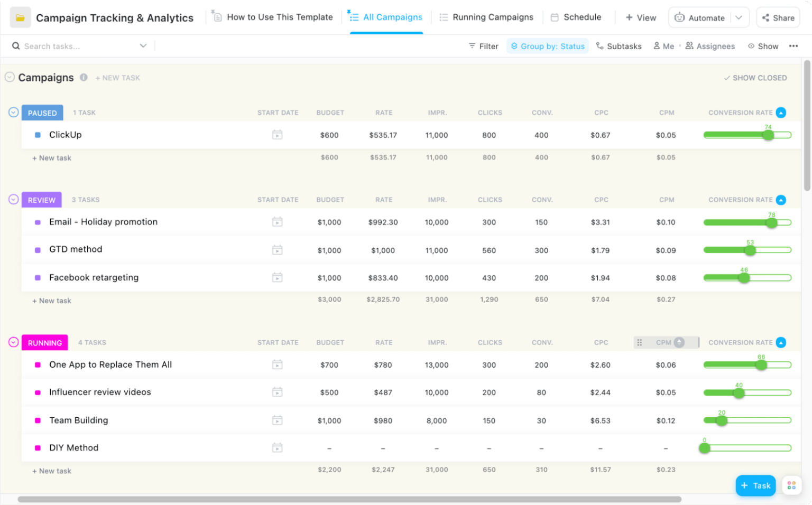Click New task under REVIEW group

pyautogui.click(x=51, y=300)
